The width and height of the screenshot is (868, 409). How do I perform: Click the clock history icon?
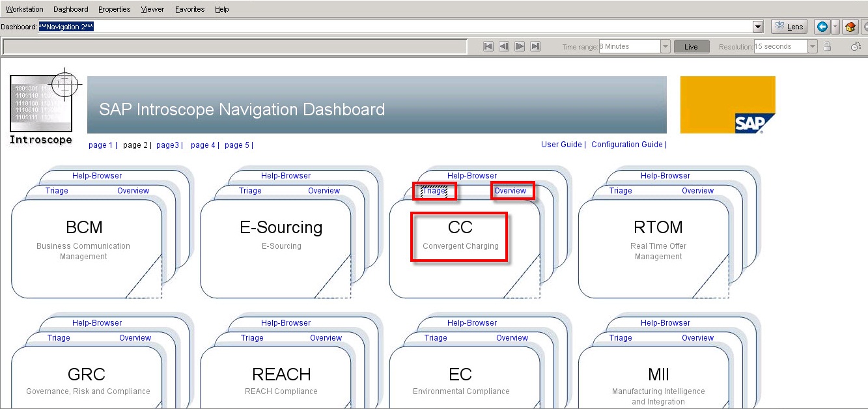point(856,46)
